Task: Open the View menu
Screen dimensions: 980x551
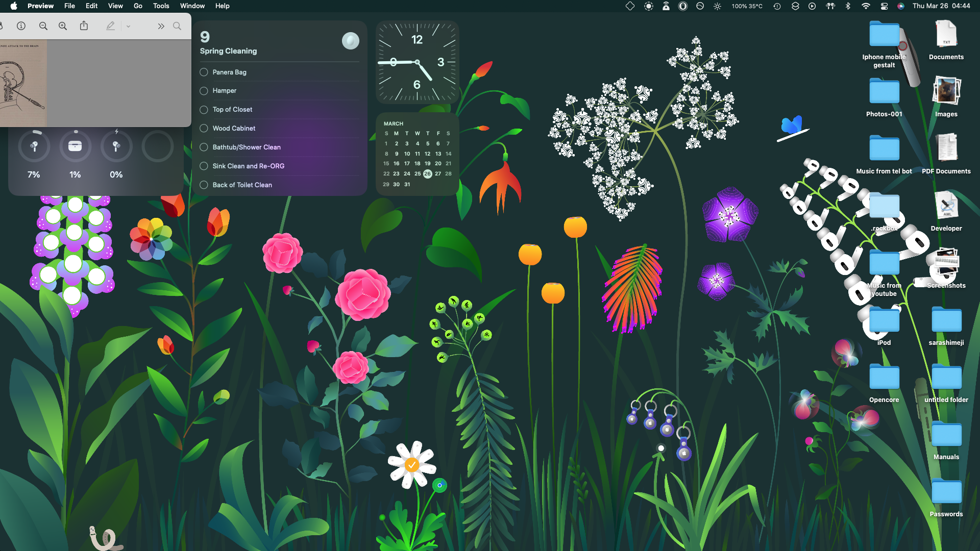Action: [115, 6]
